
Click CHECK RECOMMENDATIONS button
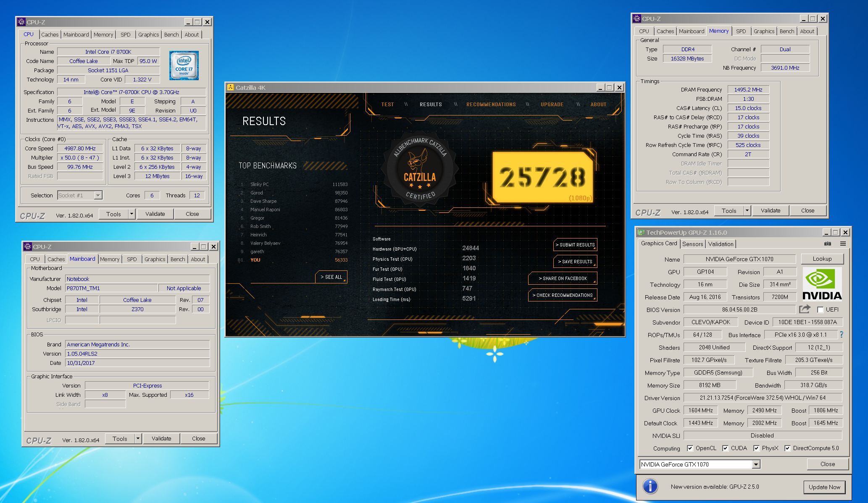563,295
